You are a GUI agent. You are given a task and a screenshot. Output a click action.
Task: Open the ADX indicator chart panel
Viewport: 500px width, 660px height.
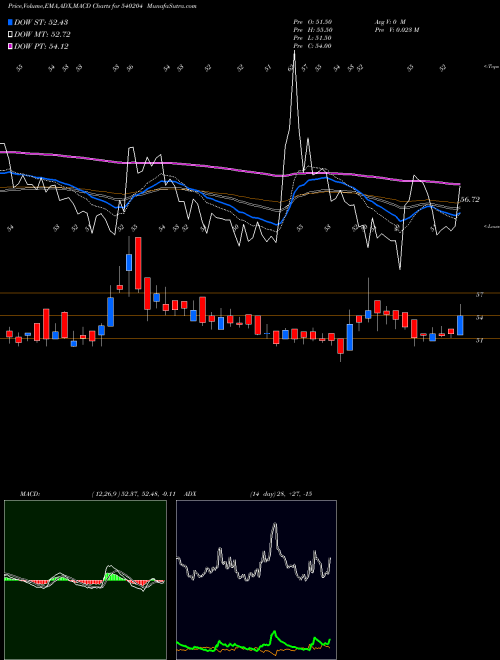point(256,580)
